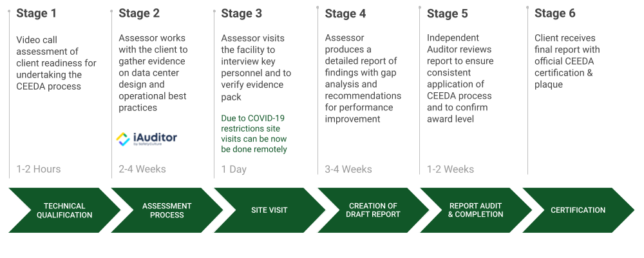Click the 1-2 Hours duration label
Viewport: 644px width, 258px height.
pos(39,169)
